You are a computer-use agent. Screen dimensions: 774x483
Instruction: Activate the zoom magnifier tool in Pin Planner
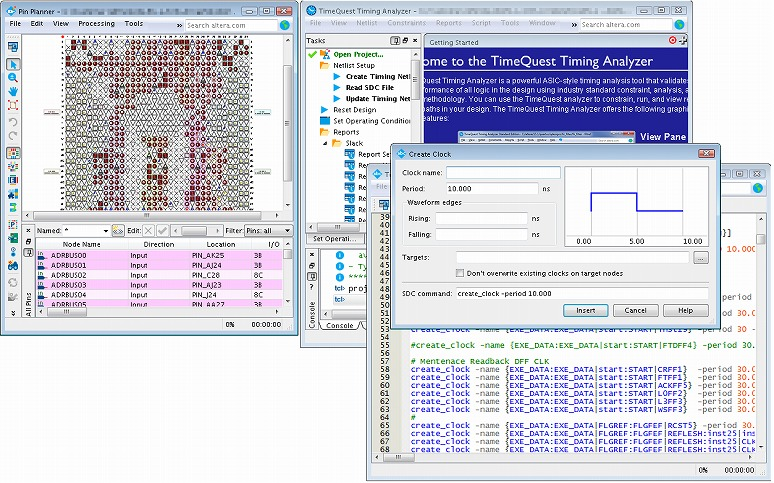coord(13,78)
